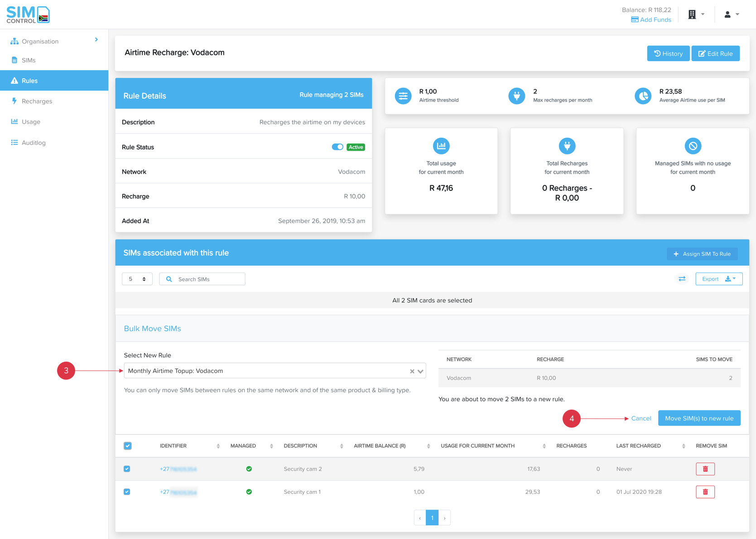Cancel the bulk move
The width and height of the screenshot is (756, 539).
[641, 418]
